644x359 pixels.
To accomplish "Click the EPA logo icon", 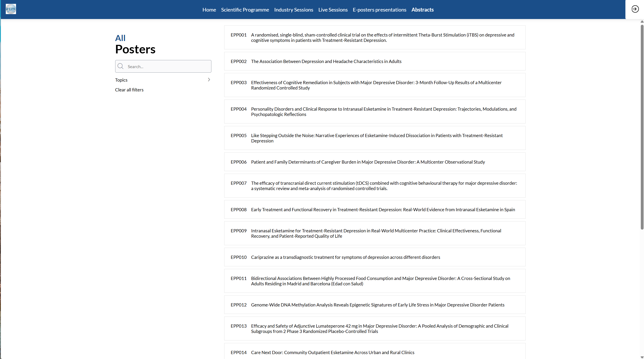I will tap(11, 9).
